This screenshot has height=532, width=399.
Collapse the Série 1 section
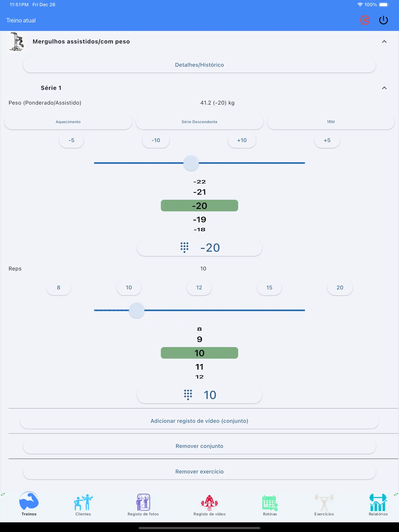click(384, 88)
